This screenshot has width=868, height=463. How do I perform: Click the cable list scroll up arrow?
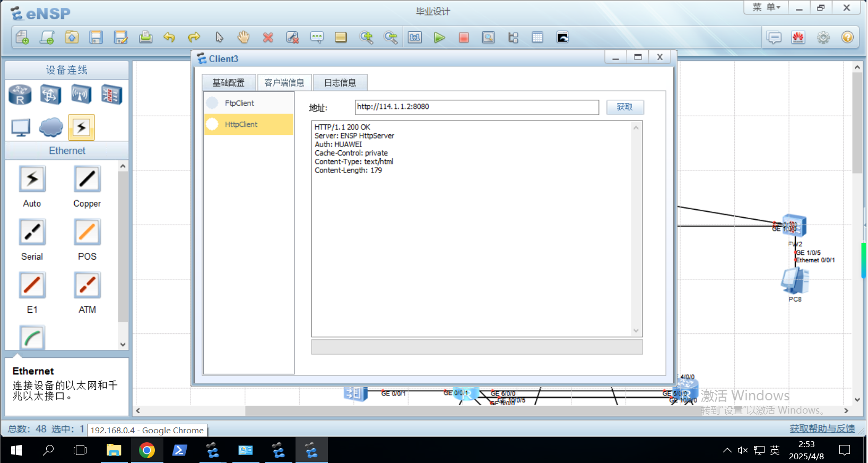tap(123, 166)
